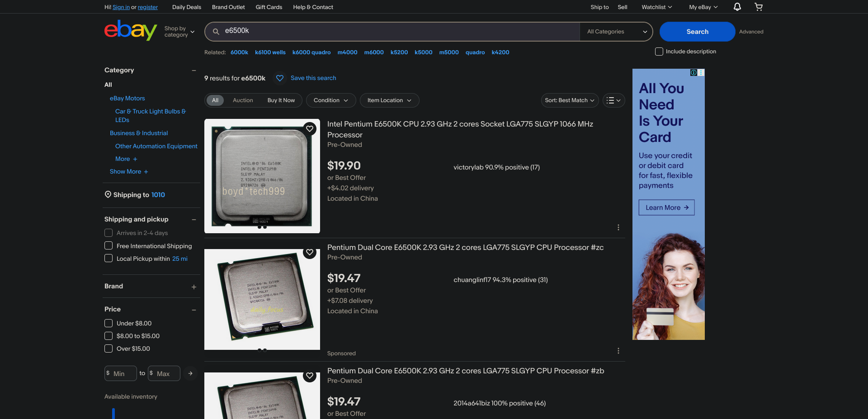This screenshot has height=419, width=868.
Task: Open the eBay home logo
Action: (131, 30)
